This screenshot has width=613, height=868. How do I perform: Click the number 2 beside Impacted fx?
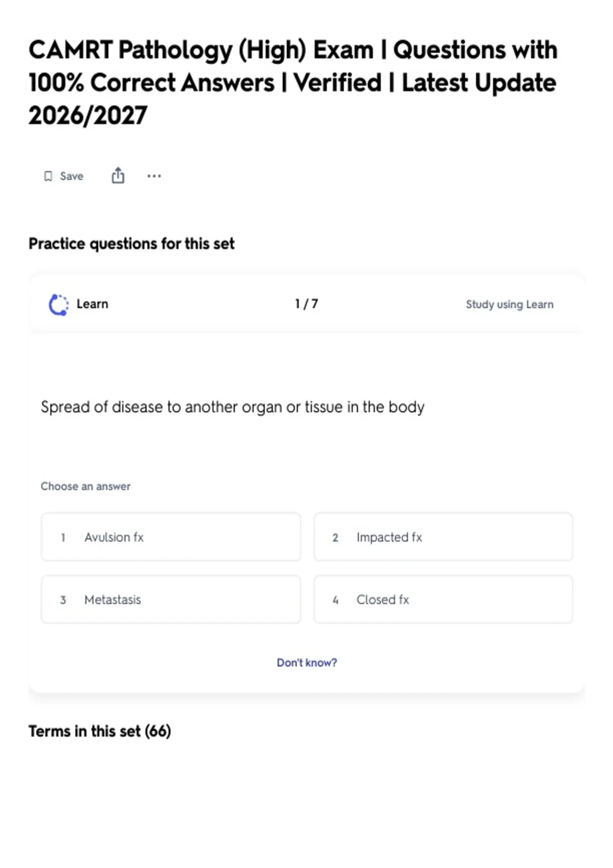pos(335,538)
